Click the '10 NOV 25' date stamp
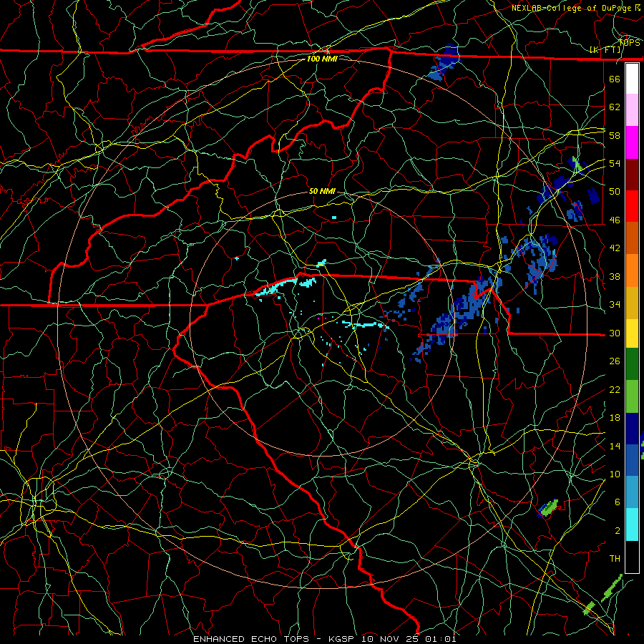Image resolution: width=644 pixels, height=644 pixels. tap(390, 639)
